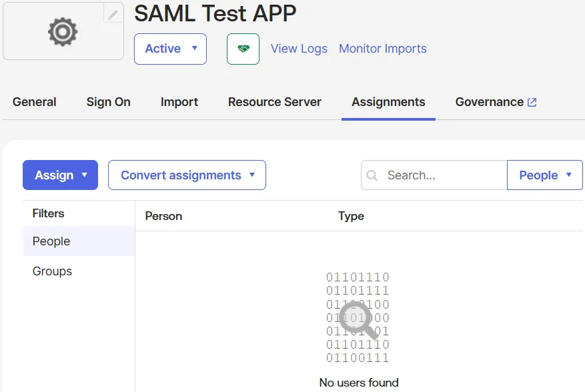Select the Groups filter

pyautogui.click(x=79, y=271)
